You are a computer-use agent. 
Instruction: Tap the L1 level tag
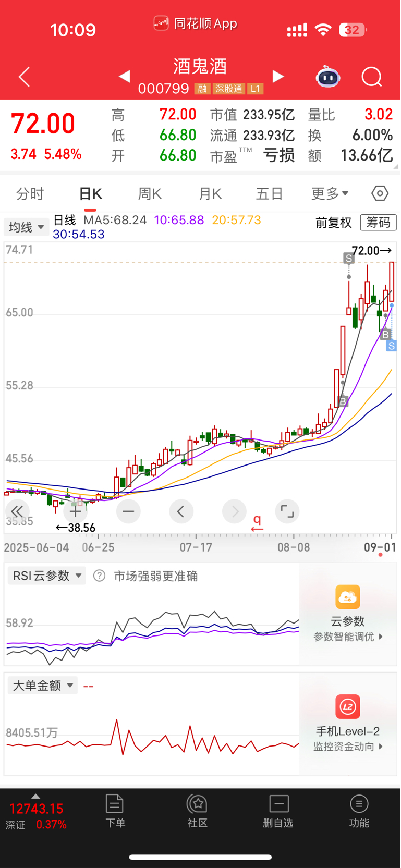point(255,89)
